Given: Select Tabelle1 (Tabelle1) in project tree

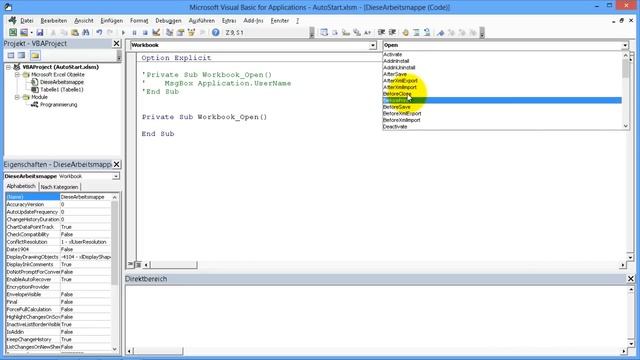Looking at the screenshot, I should tap(62, 89).
